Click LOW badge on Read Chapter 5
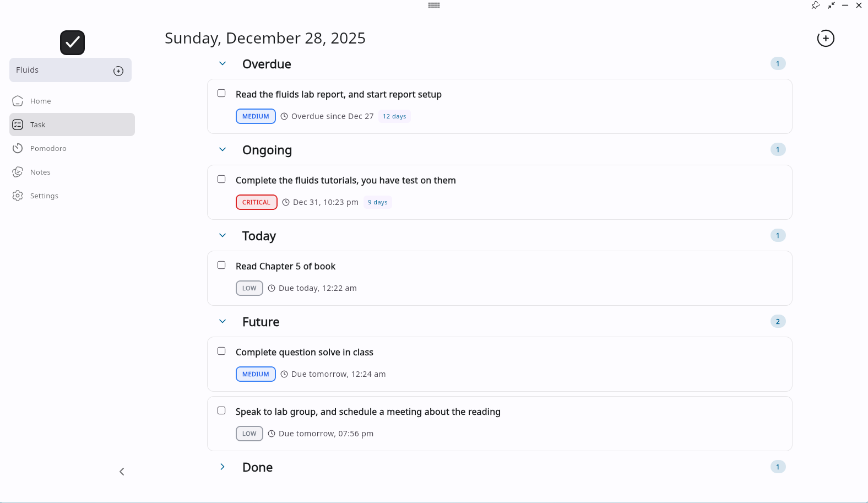 (x=249, y=288)
